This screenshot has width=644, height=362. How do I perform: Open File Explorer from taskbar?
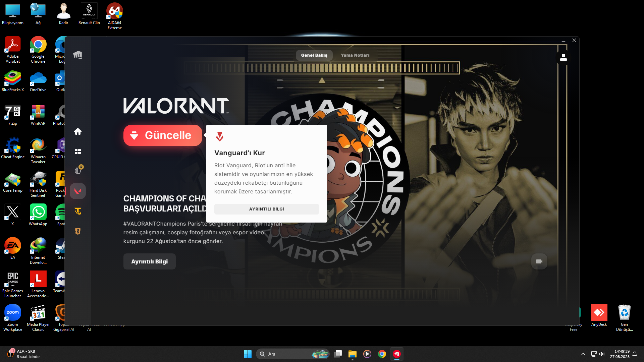click(353, 354)
